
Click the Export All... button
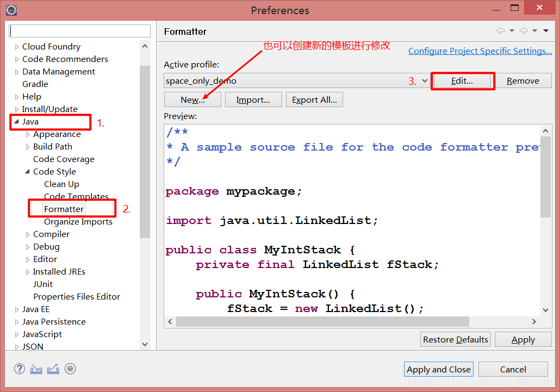(314, 99)
